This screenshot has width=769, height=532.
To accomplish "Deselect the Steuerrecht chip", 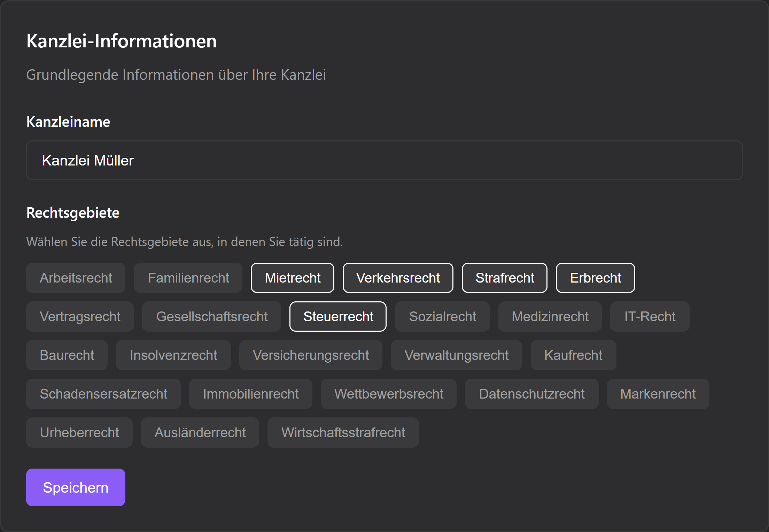I will [x=338, y=317].
